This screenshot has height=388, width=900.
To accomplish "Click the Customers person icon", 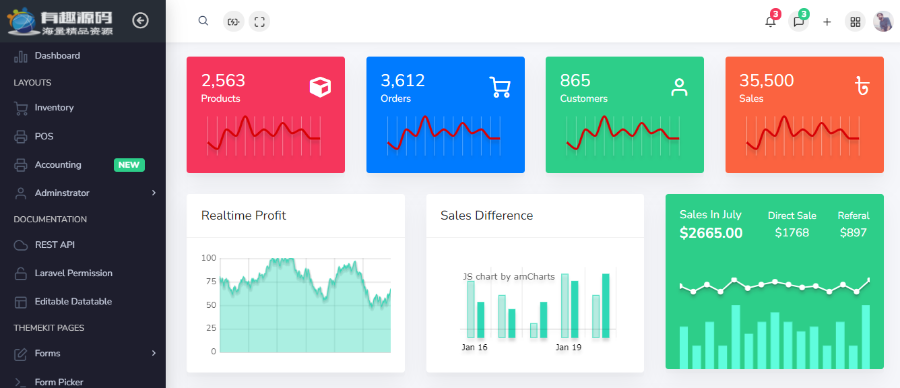I will pyautogui.click(x=679, y=87).
